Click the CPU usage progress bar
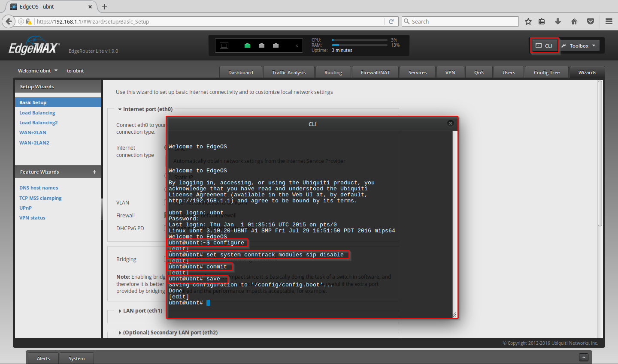This screenshot has height=364, width=618. click(x=360, y=40)
